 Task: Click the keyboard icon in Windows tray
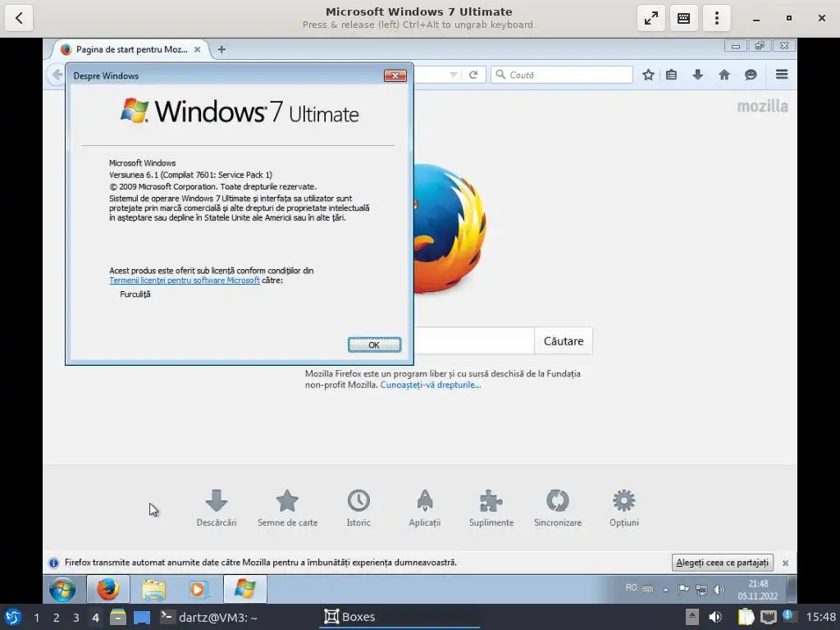[648, 589]
